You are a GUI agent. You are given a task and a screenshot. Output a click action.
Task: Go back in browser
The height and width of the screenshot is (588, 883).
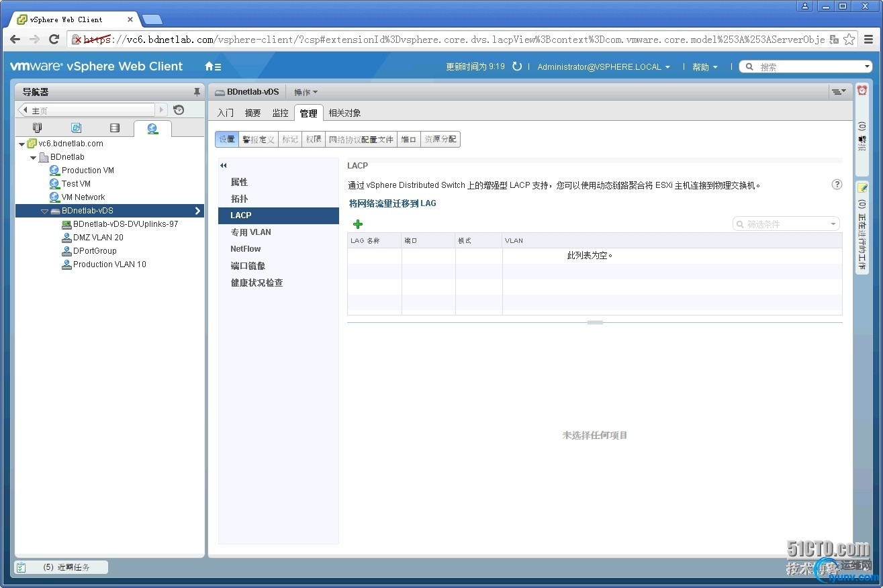click(x=15, y=40)
